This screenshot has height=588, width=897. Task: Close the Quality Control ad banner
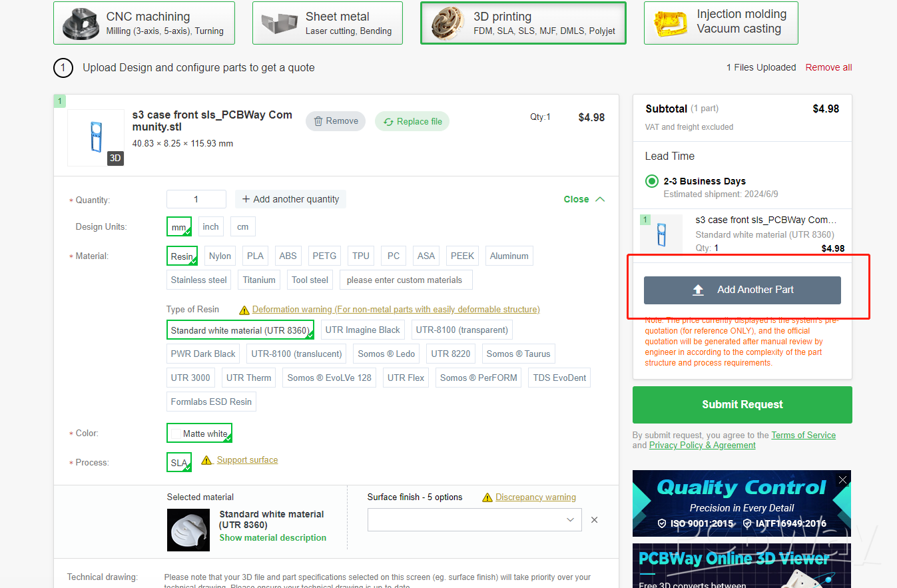click(x=843, y=479)
